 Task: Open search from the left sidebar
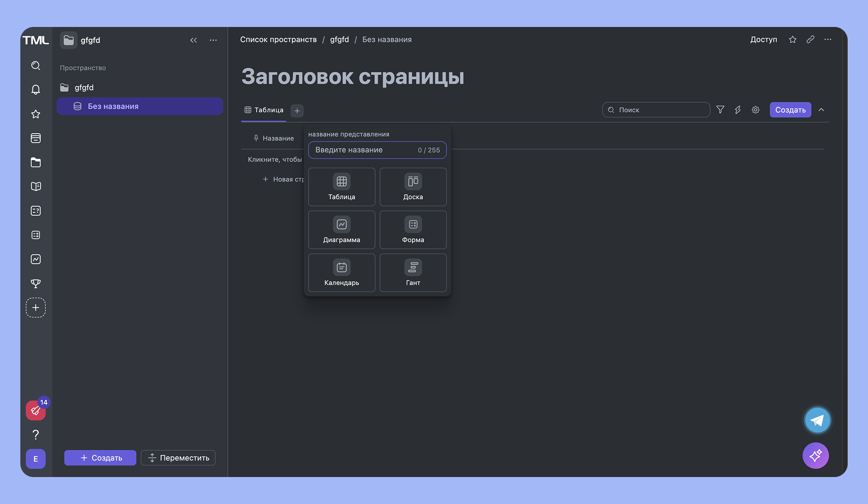tap(36, 65)
